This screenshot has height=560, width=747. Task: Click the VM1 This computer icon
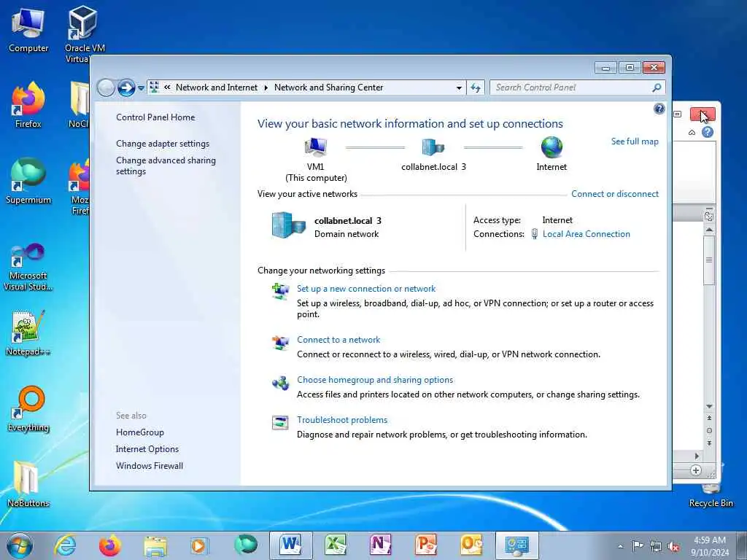315,147
